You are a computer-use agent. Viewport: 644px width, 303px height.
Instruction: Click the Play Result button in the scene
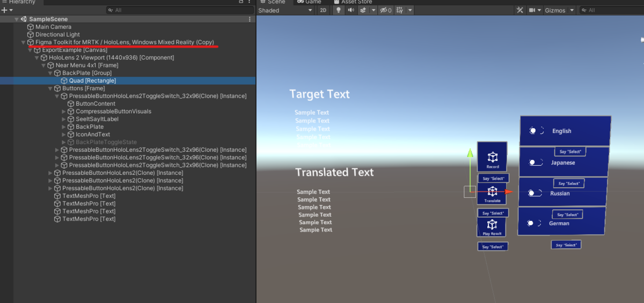click(x=492, y=227)
